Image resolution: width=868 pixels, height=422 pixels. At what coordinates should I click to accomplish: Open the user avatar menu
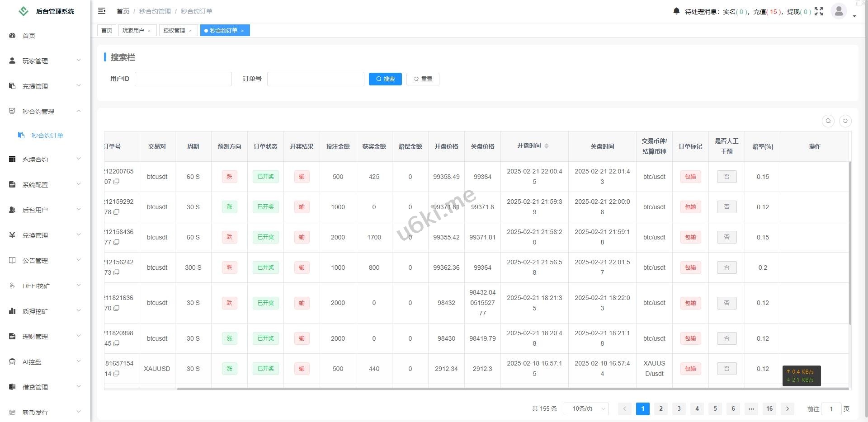coord(839,11)
